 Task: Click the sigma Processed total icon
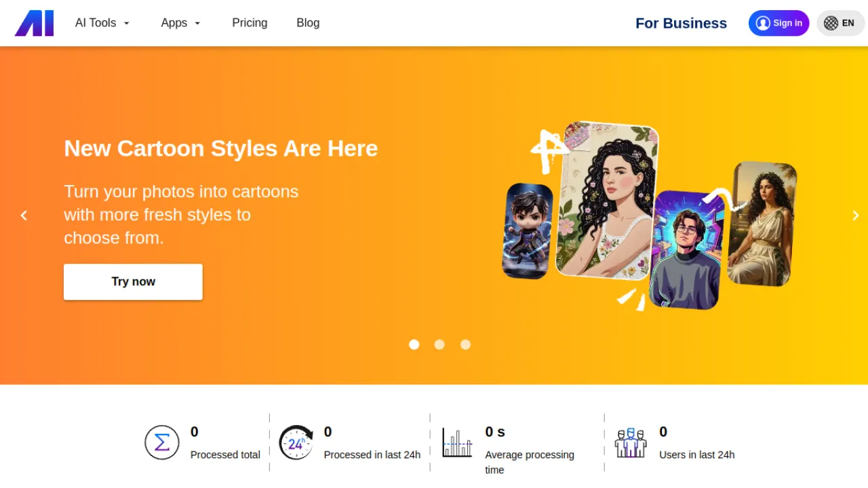162,443
